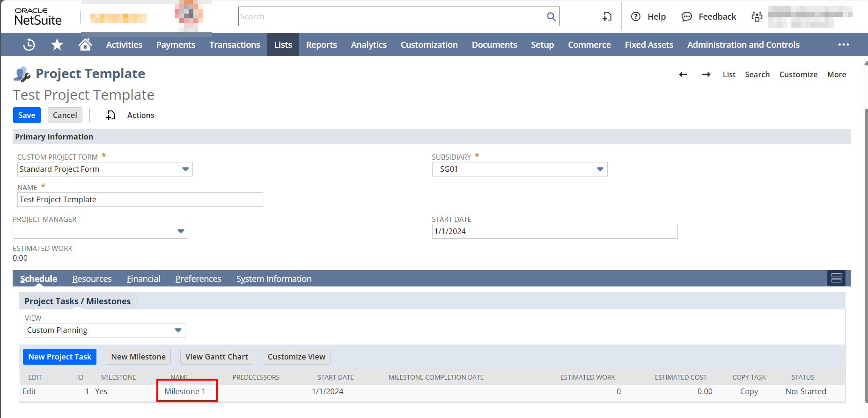The image size is (868, 418).
Task: Open the Transactions menu
Action: (x=235, y=45)
